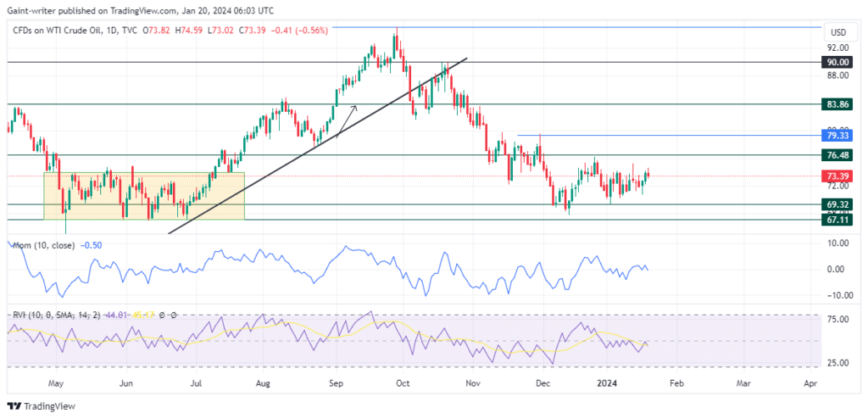Click the RVI (10, 0, SMA, 14, 2) indicator label
This screenshot has height=419, width=868.
[x=57, y=314]
